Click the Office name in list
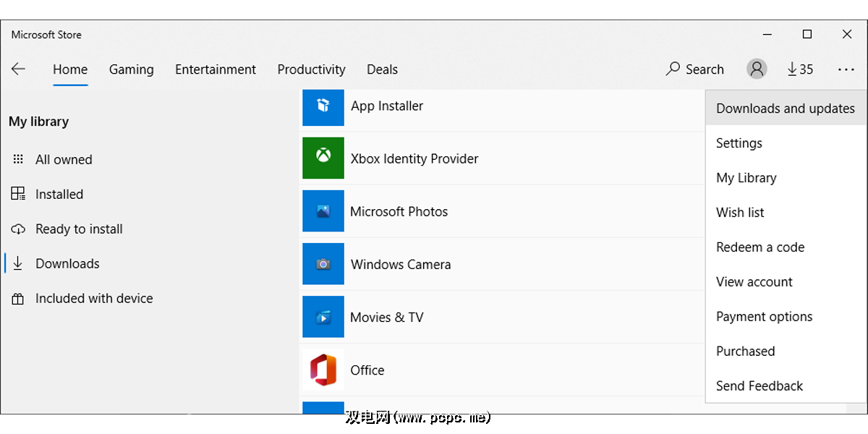 367,370
